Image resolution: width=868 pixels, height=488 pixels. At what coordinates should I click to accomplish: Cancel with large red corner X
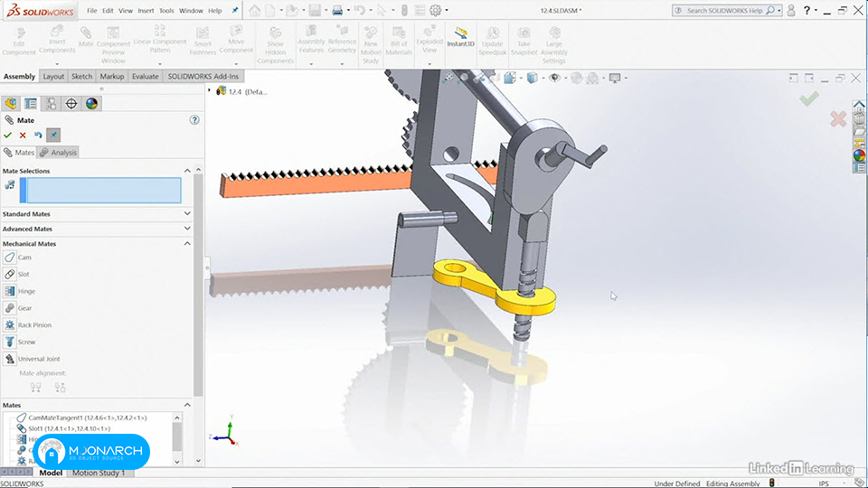click(x=838, y=118)
